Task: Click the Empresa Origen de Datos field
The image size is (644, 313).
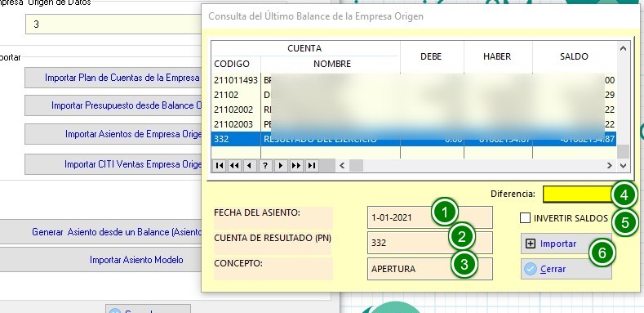Action: pos(113,25)
